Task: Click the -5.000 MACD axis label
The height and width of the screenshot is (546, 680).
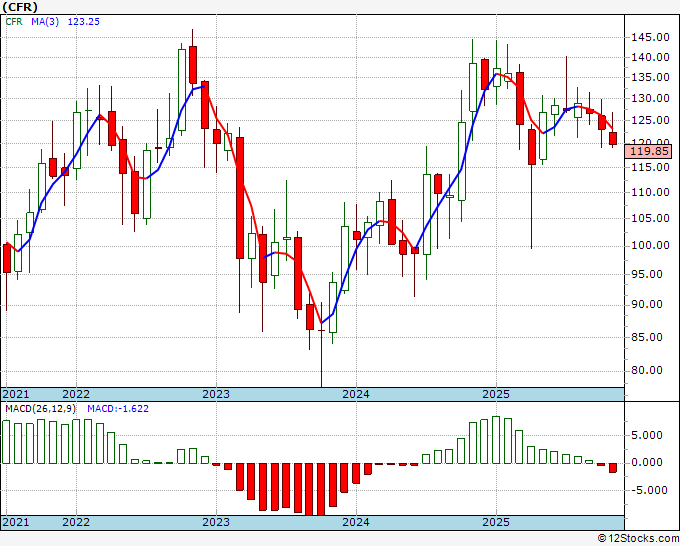Action: coord(649,490)
